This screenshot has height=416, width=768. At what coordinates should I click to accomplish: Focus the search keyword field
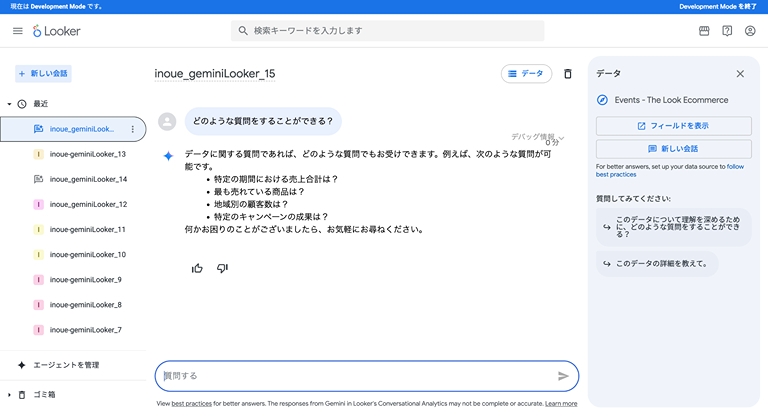click(387, 30)
